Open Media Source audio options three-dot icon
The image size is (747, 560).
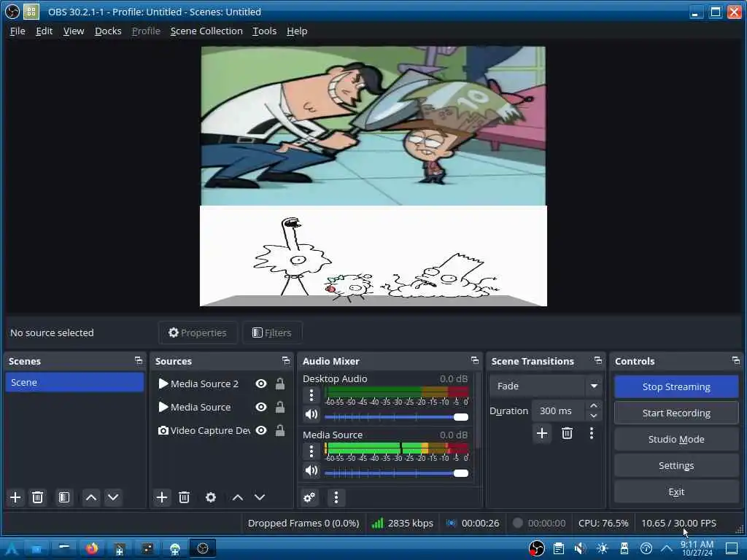click(311, 451)
